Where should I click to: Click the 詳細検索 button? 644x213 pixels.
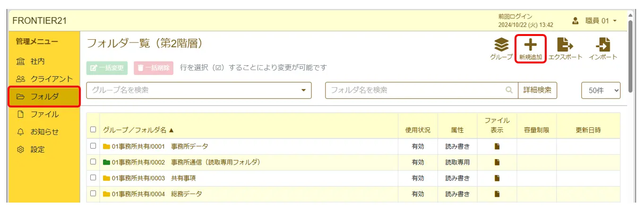[x=537, y=90]
